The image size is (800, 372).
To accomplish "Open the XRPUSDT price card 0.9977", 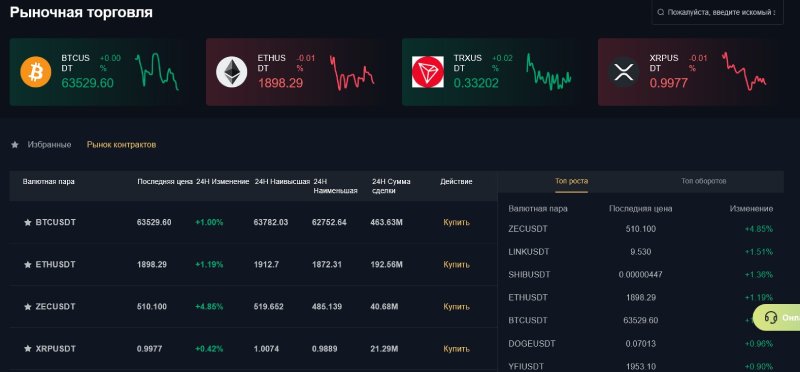I will [687, 72].
